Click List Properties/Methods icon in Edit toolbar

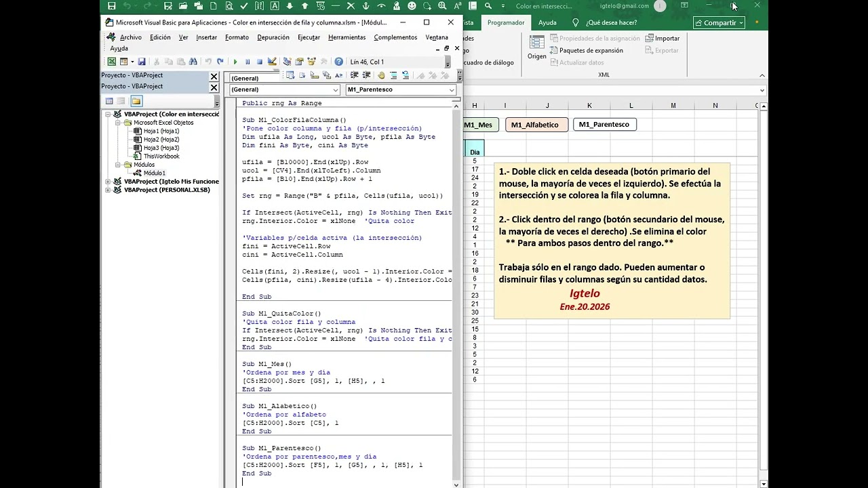coord(290,75)
